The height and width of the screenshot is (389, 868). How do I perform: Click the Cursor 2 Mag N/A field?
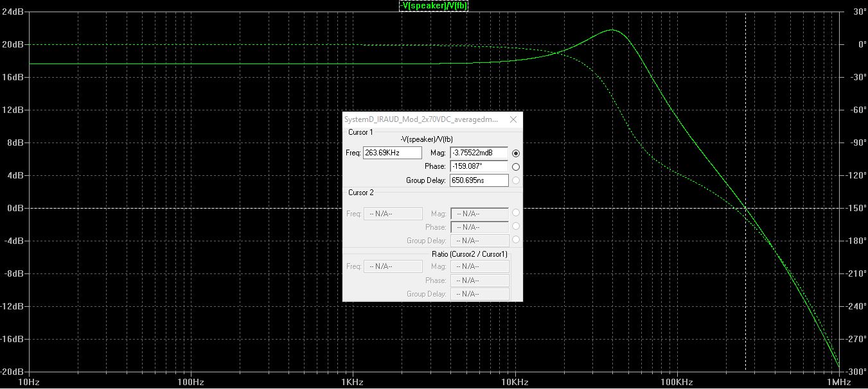(479, 214)
